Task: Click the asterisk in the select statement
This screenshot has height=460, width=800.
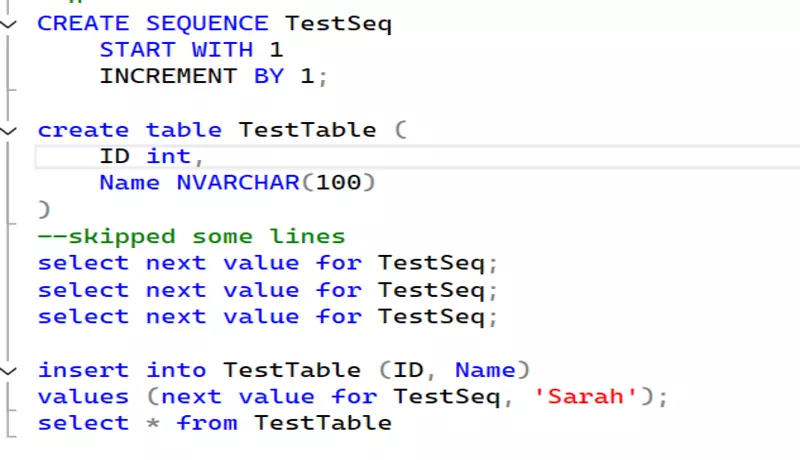Action: 152,423
